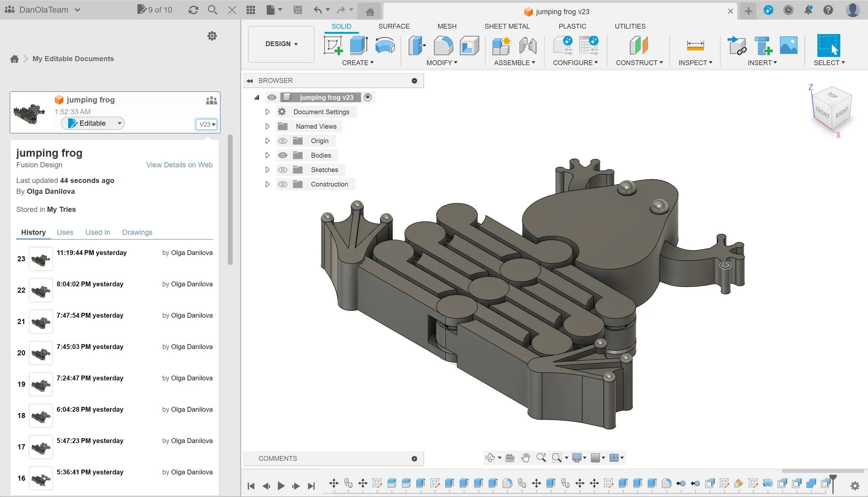Select the Fillet tool

pyautogui.click(x=443, y=46)
